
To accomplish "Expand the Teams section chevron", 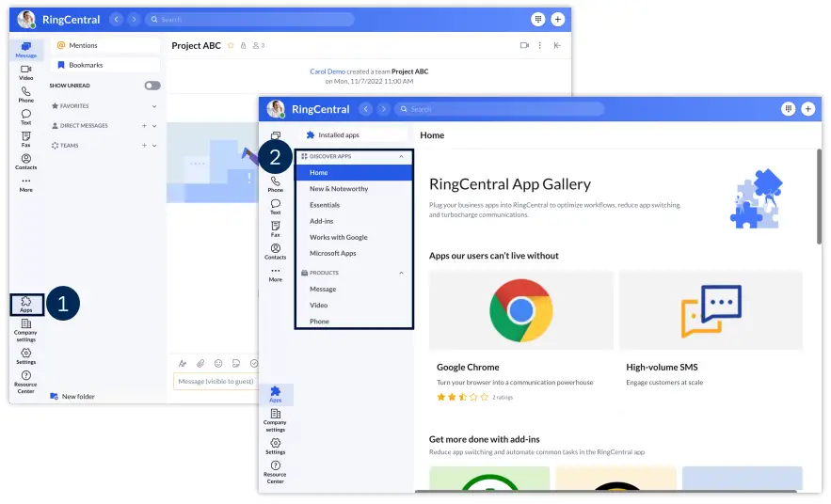I will point(154,146).
